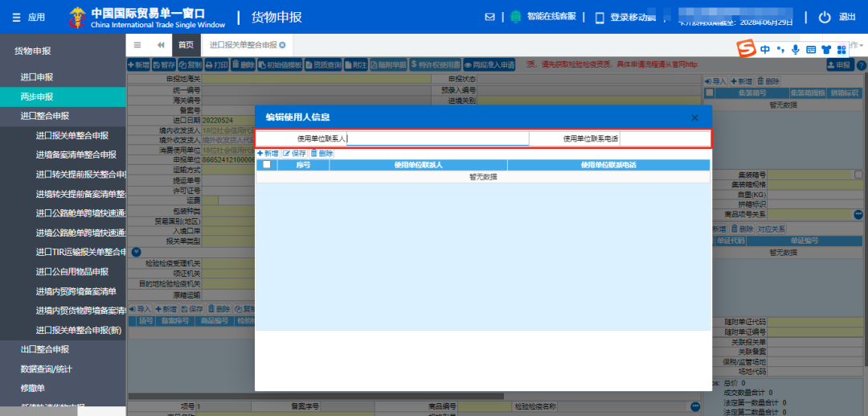This screenshot has width=868, height=416.
Task: Switch to the 首页 tab
Action: [186, 45]
